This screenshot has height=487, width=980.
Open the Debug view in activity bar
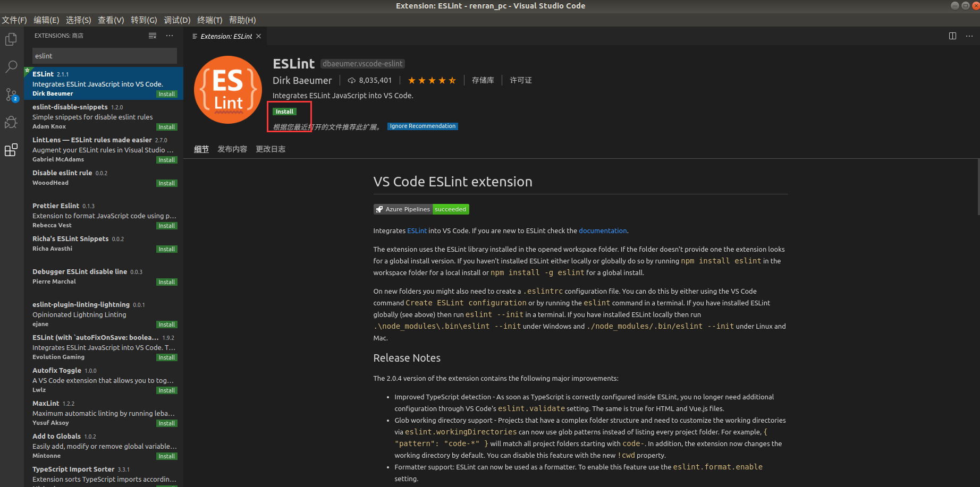point(11,122)
